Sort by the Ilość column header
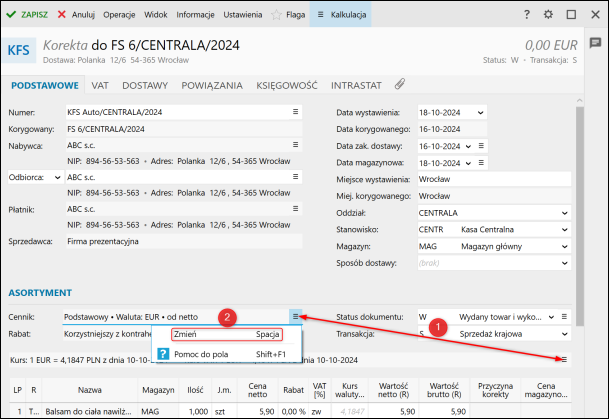The image size is (609, 419). (195, 390)
